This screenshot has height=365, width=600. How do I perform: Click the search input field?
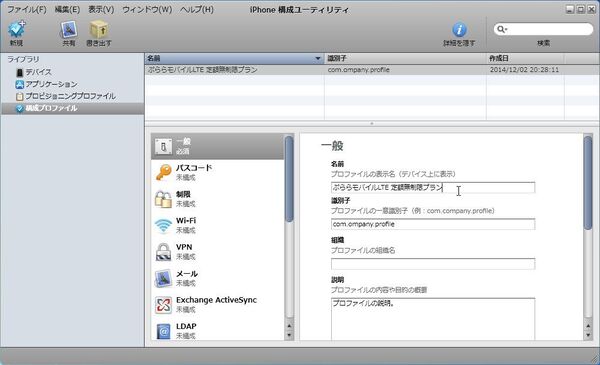click(543, 29)
